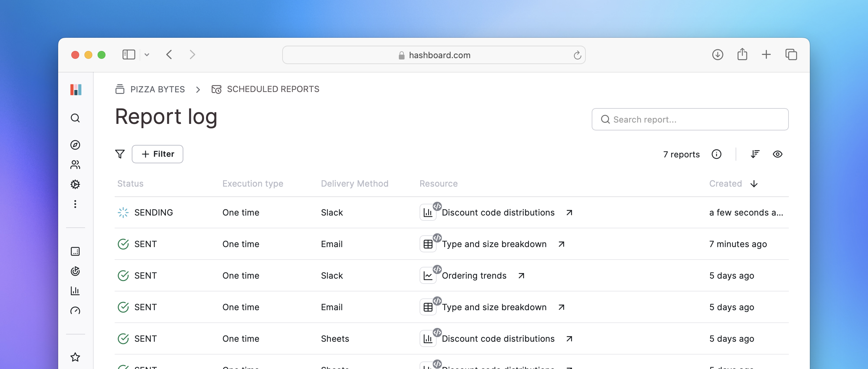The height and width of the screenshot is (369, 868).
Task: Toggle column visibility with the eye icon
Action: click(777, 154)
